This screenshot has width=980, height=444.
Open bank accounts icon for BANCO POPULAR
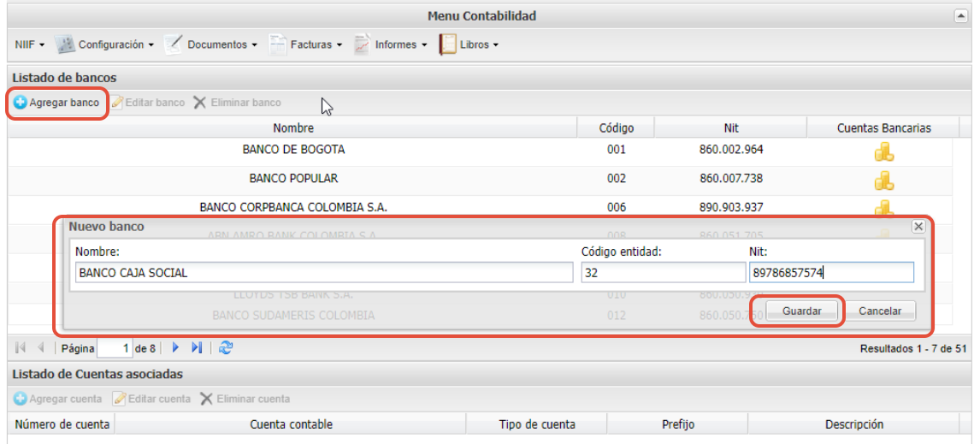pyautogui.click(x=883, y=181)
